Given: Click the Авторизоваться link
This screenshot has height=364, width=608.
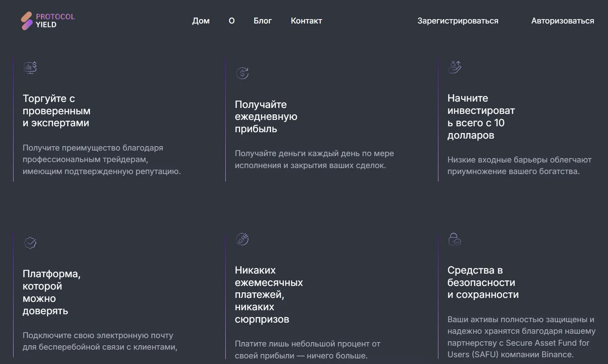Looking at the screenshot, I should click(x=563, y=21).
